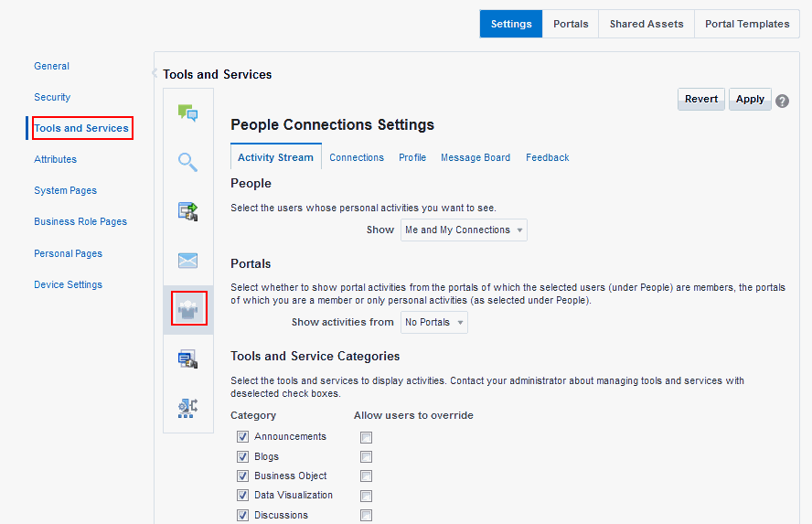Image resolution: width=812 pixels, height=524 pixels.
Task: Click the Apply button
Action: click(x=750, y=99)
